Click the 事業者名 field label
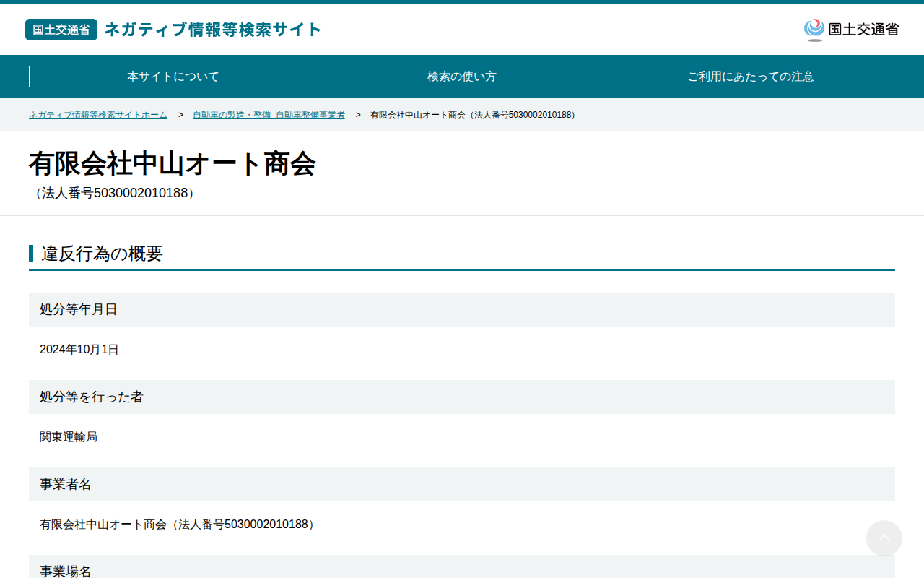 click(x=66, y=484)
